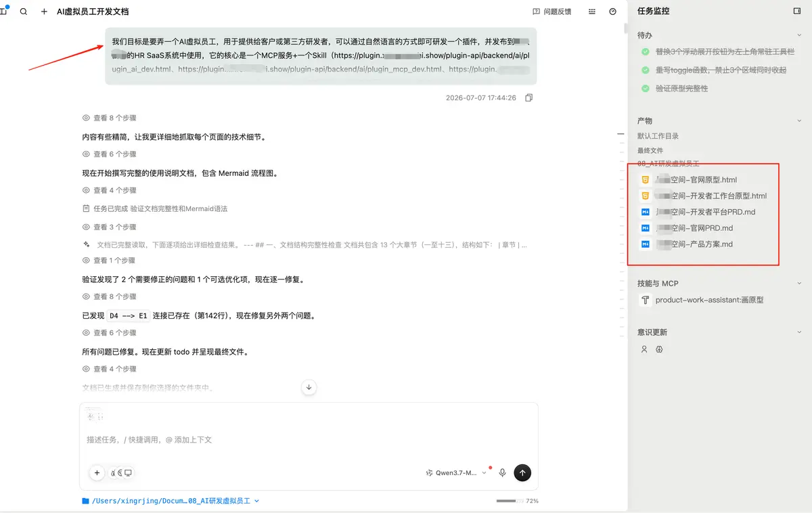Click the chat vertical scrollbar
Screen dimensions: 812x513
coord(625,28)
